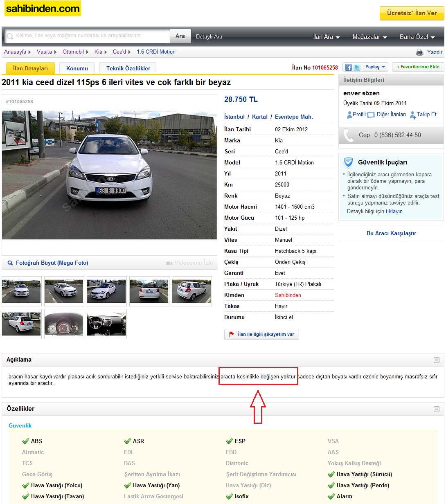Viewport: 446px width, 504px height.
Task: Select the third side-view car thumbnail
Action: click(106, 291)
